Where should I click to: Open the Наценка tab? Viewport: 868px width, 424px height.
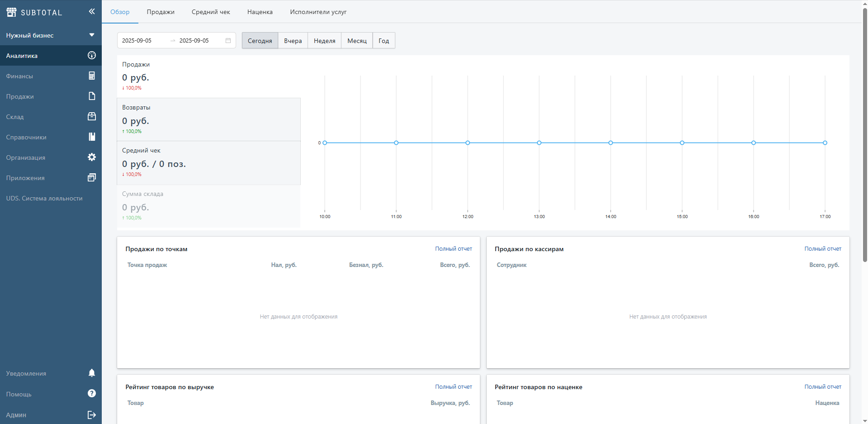[x=260, y=12]
